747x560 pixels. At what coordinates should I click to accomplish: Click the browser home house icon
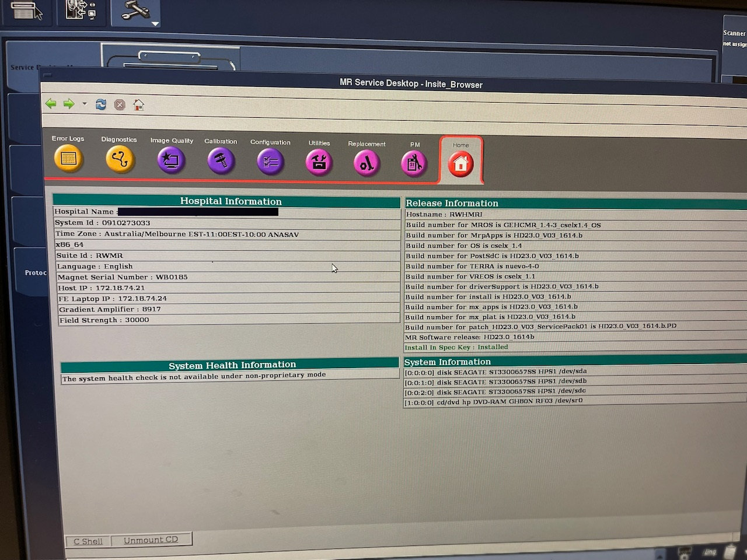pyautogui.click(x=138, y=105)
